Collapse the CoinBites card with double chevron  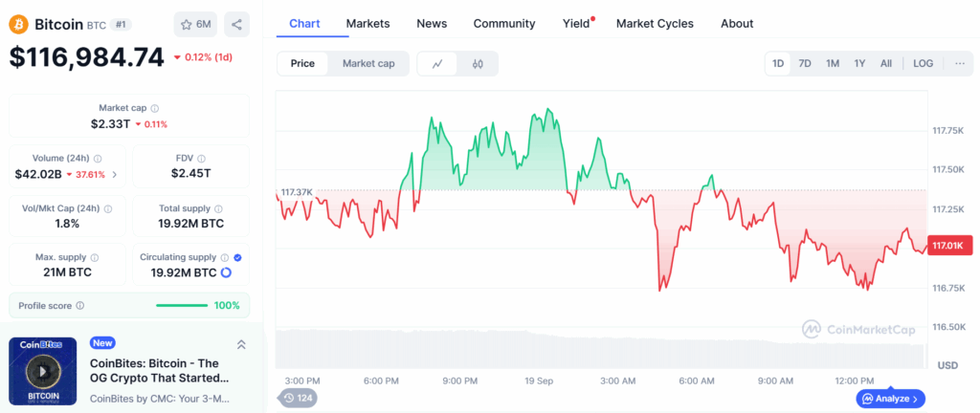click(x=241, y=344)
